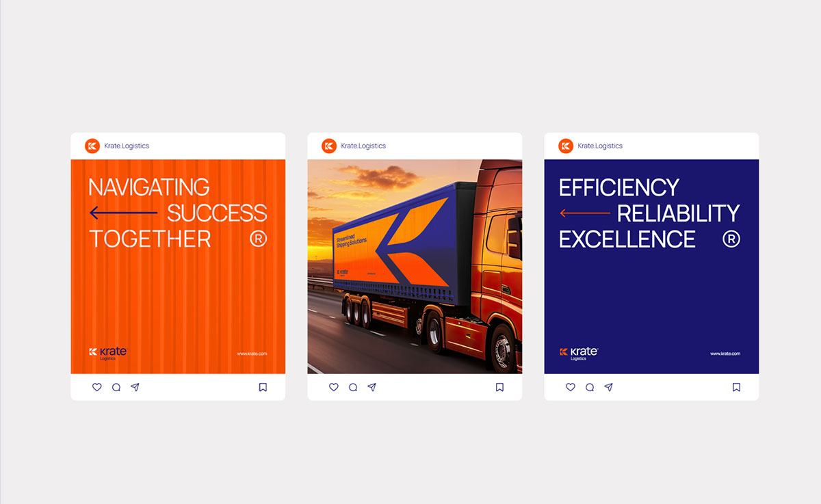Share the orange Navigating Success post
The image size is (821, 504).
(135, 387)
